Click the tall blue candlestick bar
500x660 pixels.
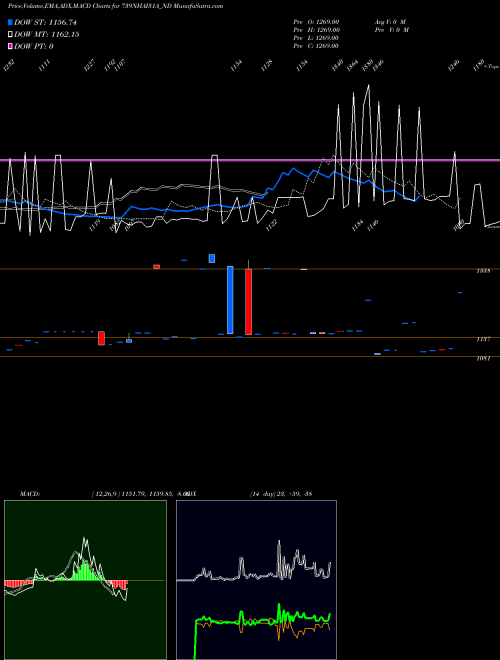coord(230,300)
